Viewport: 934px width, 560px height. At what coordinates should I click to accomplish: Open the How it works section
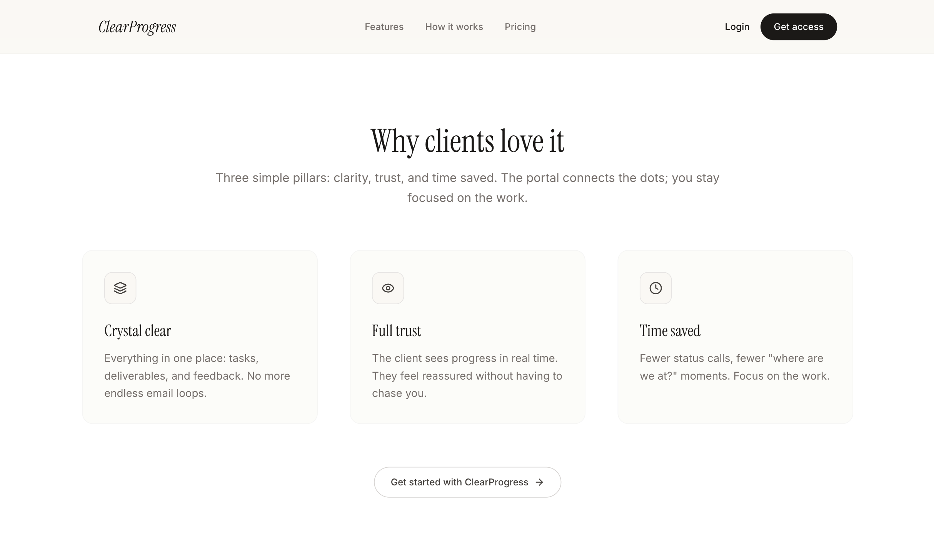click(454, 27)
